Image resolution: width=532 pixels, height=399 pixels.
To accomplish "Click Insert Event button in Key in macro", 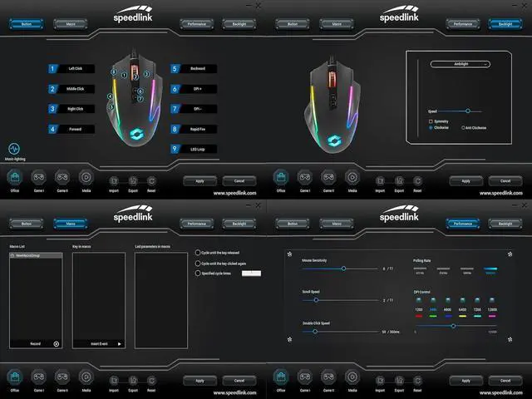I will click(x=98, y=343).
